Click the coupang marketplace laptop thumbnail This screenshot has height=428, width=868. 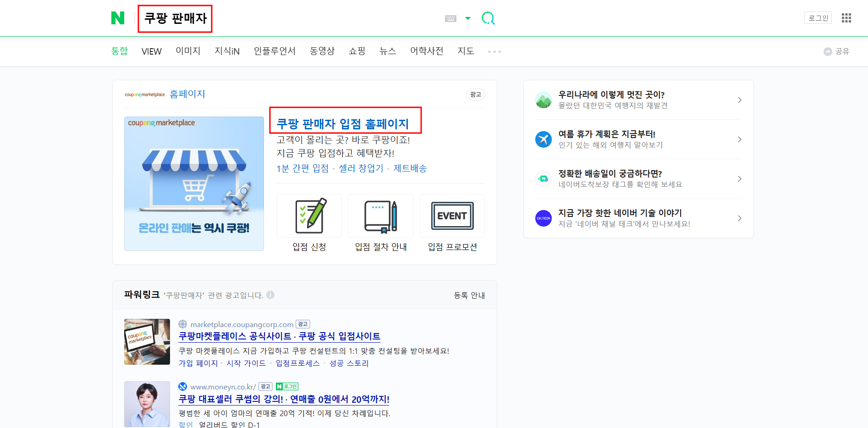pyautogui.click(x=147, y=342)
